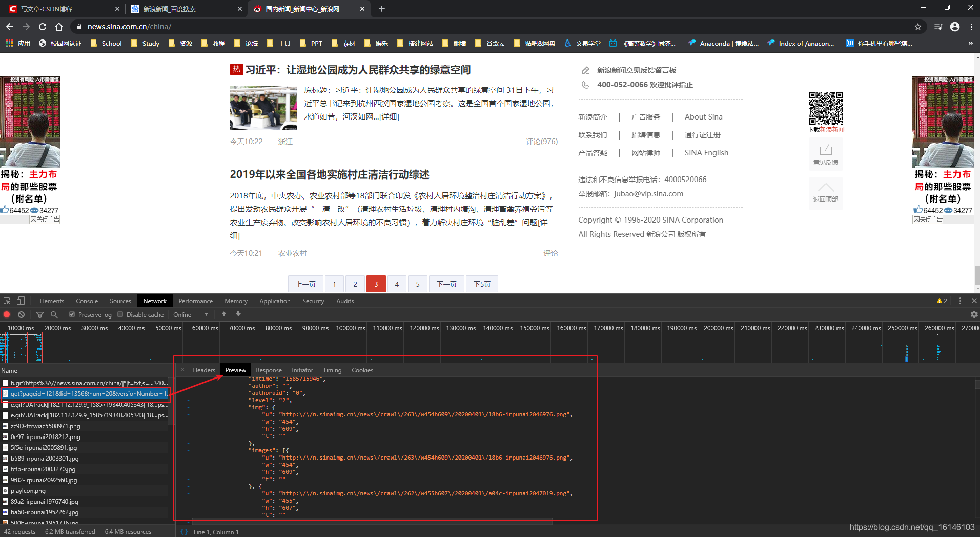Open the 应用 apps shortcut in the bookmarks bar
Screen dimensions: 980x537
pyautogui.click(x=18, y=44)
